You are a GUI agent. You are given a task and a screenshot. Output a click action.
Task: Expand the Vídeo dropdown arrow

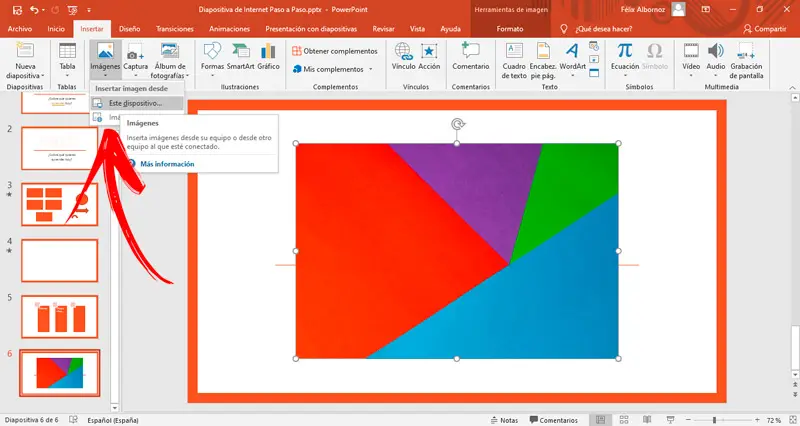click(x=691, y=76)
